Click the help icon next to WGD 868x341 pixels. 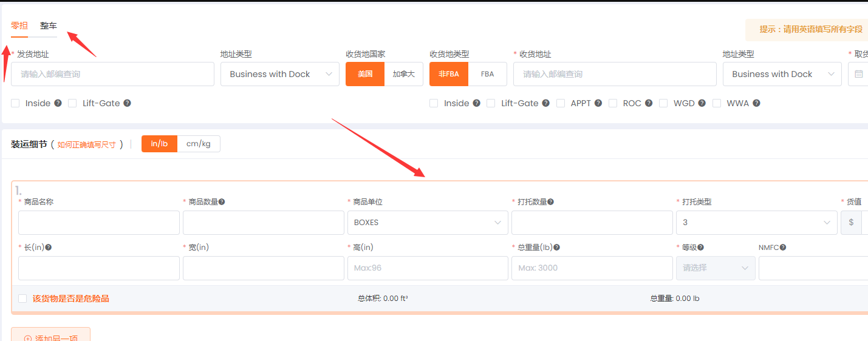click(702, 103)
